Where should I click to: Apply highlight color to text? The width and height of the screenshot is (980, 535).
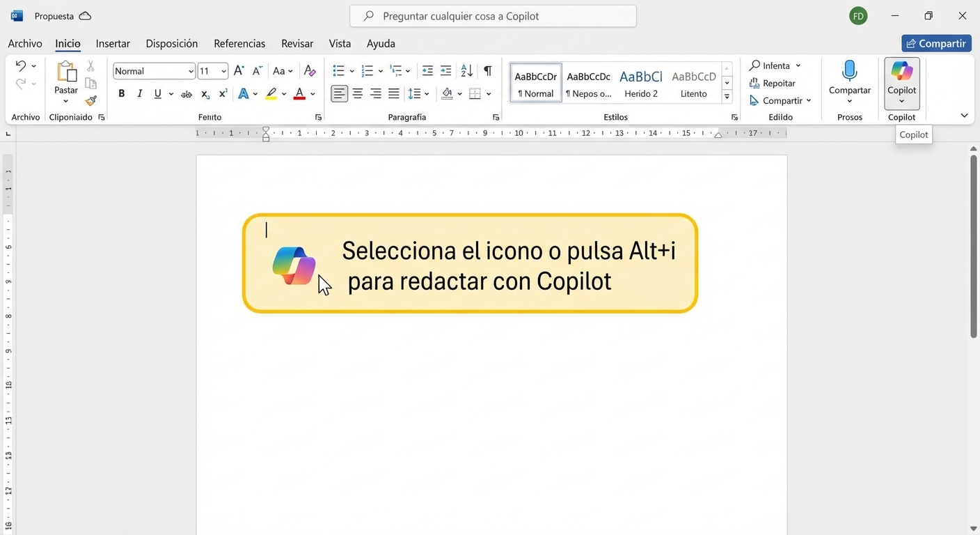271,93
